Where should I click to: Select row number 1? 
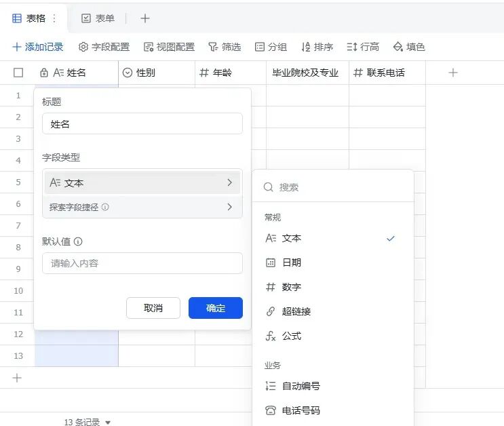click(x=18, y=96)
